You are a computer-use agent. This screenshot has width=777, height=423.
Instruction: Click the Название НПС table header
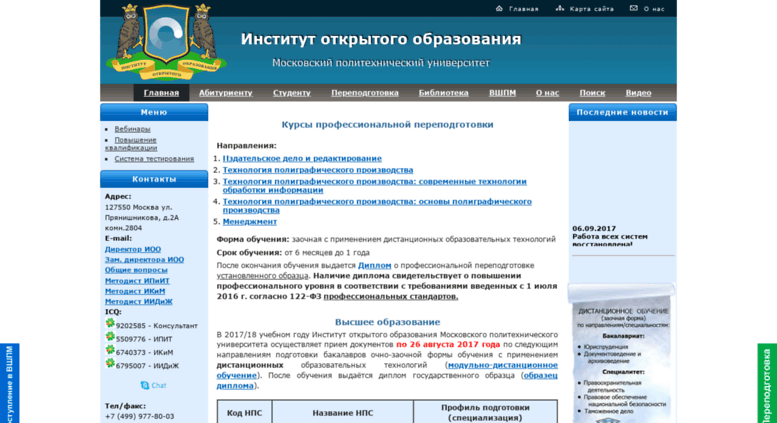pyautogui.click(x=342, y=413)
